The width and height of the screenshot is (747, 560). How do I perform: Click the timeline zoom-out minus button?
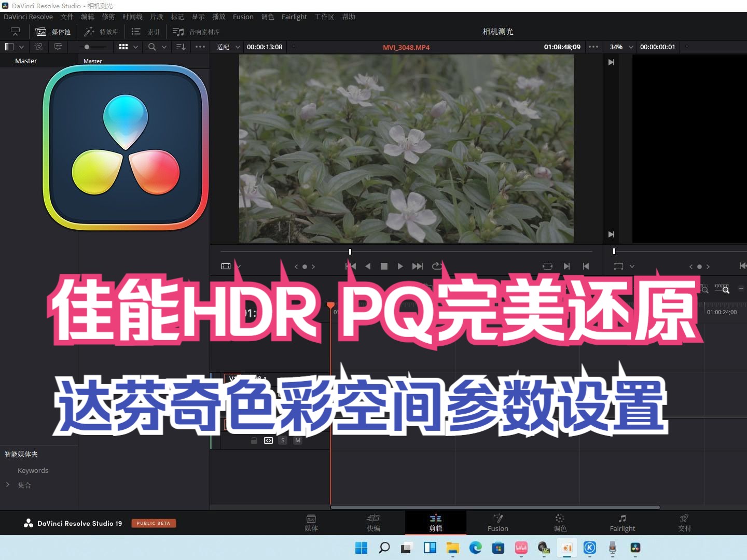741,288
